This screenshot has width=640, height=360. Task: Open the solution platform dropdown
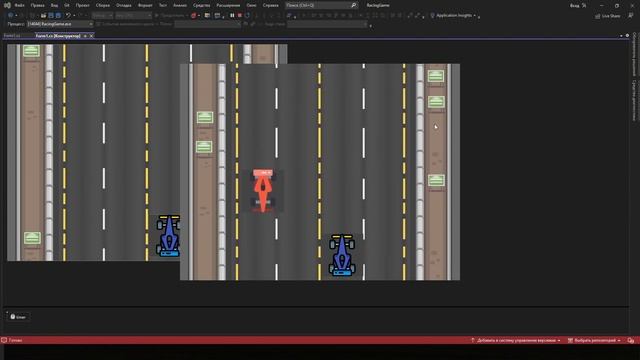coord(133,16)
